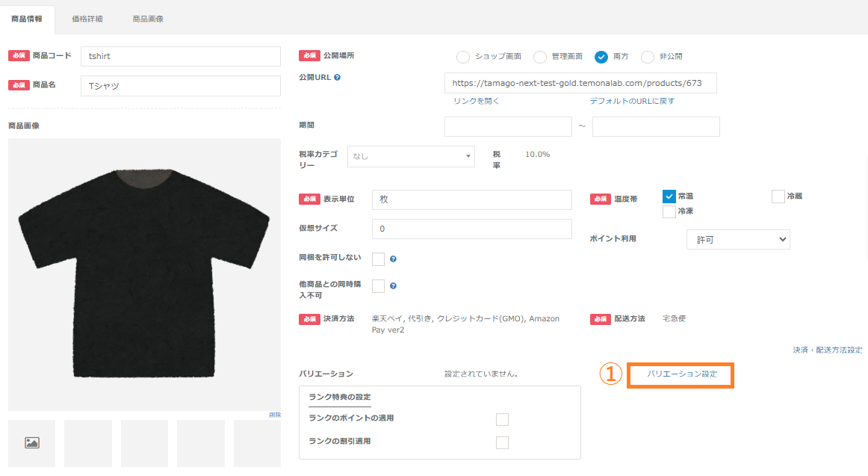Open the 商品情報 tab
The width and height of the screenshot is (868, 476).
[x=27, y=19]
